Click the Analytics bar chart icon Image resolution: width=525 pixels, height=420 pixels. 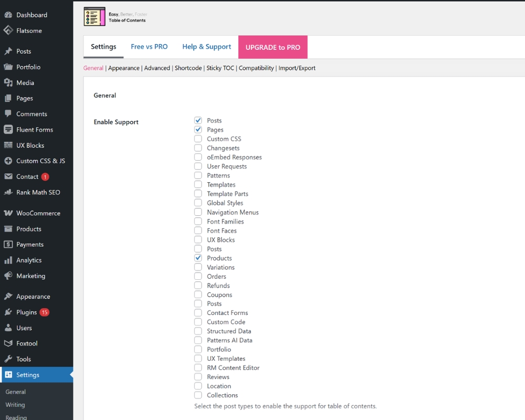click(x=8, y=260)
